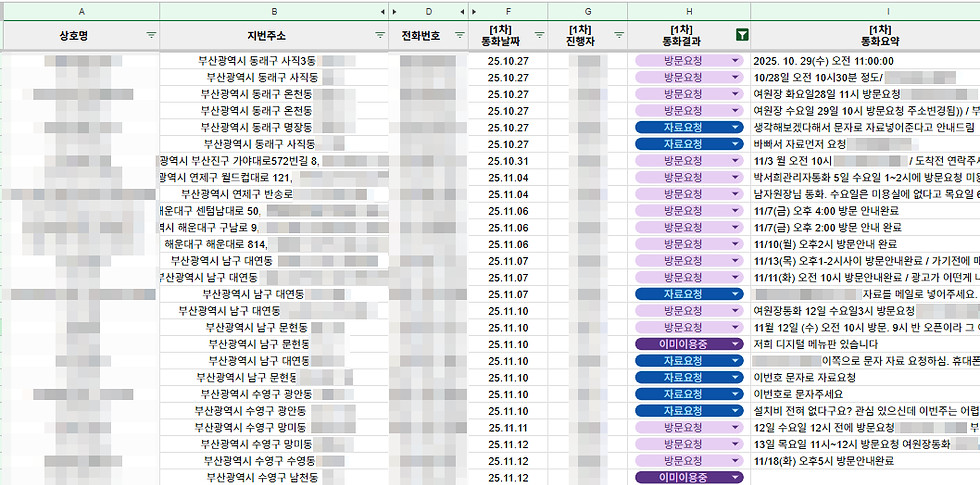Select 25.11.06 date in 센텀남대로 50 row
980x485 pixels.
coord(508,211)
